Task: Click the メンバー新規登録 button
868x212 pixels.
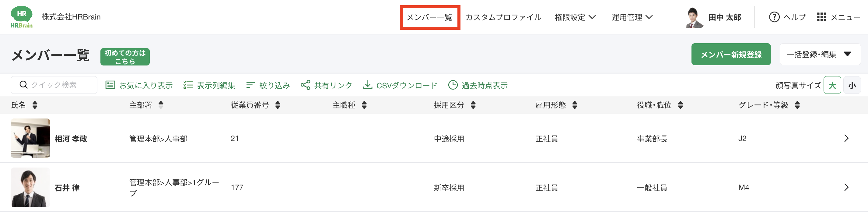Action: [x=731, y=54]
